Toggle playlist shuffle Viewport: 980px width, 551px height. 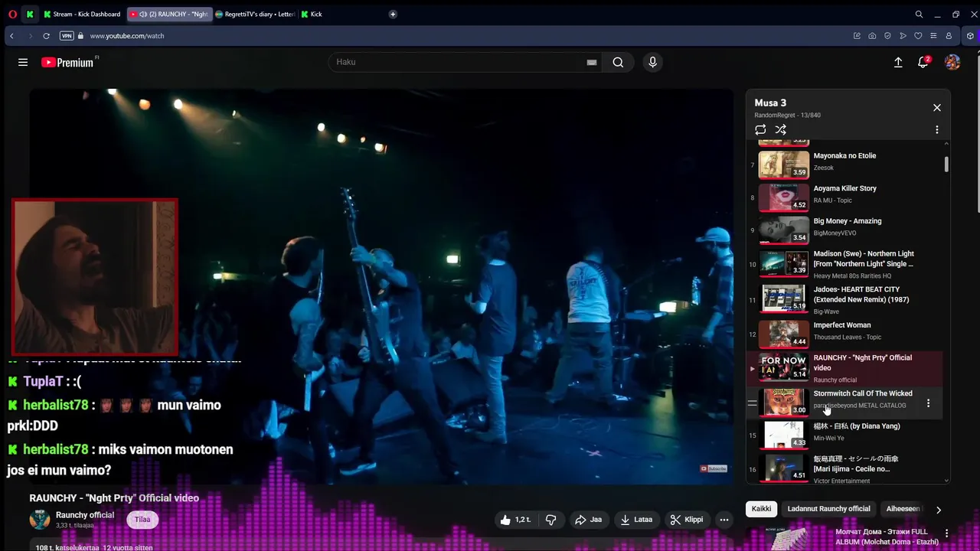(781, 130)
